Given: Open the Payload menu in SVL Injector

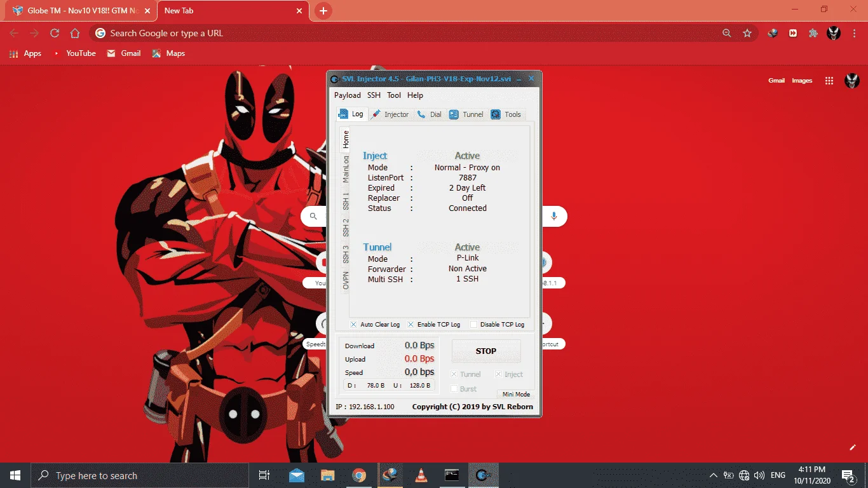Looking at the screenshot, I should pyautogui.click(x=348, y=95).
